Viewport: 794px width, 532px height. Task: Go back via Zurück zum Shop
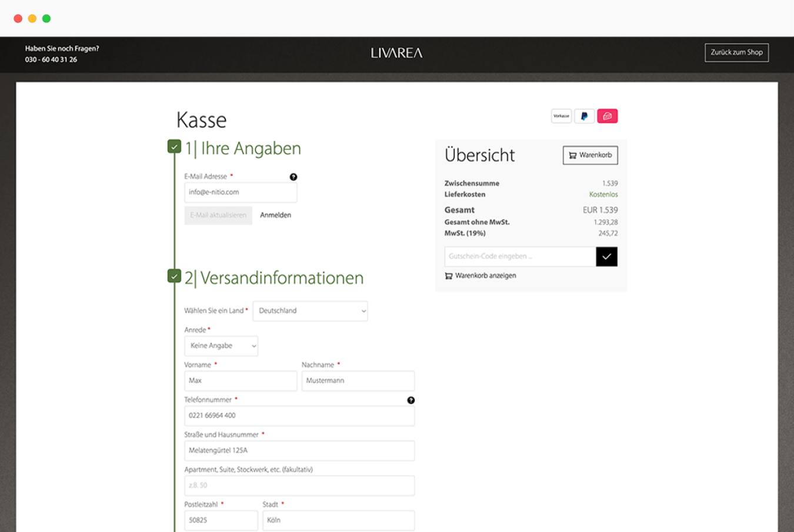(736, 53)
